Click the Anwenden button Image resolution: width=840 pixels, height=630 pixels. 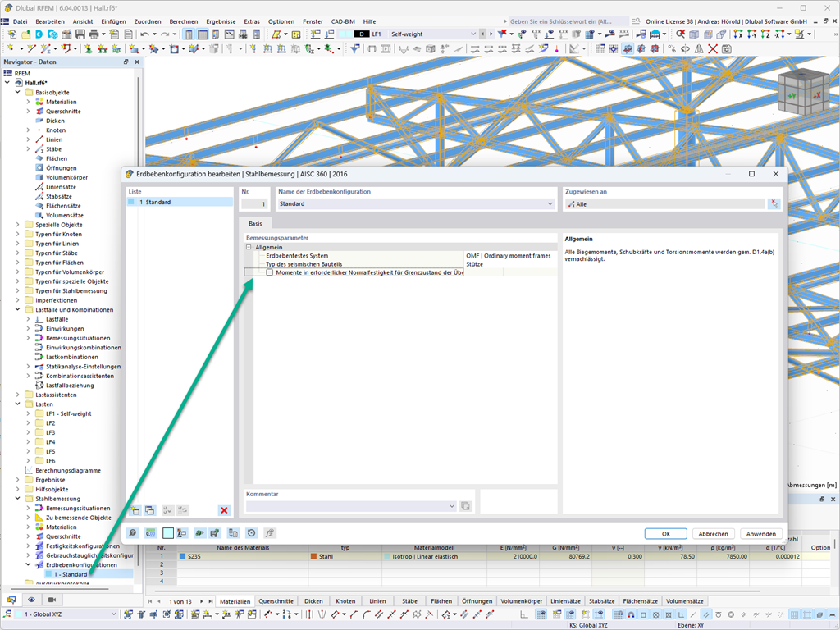(760, 534)
